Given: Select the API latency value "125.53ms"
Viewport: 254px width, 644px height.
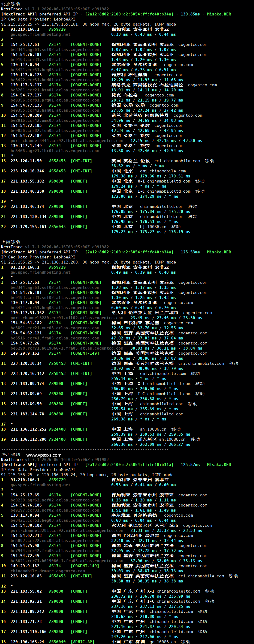Looking at the screenshot, I should coord(190,252).
